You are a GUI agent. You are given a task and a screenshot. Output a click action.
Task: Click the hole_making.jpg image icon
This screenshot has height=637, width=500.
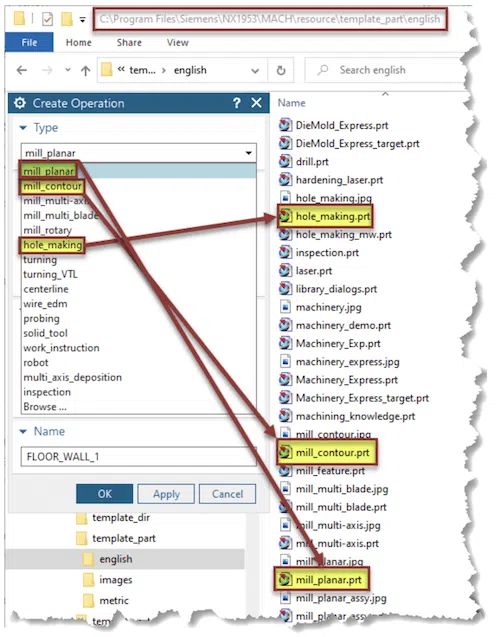click(x=285, y=197)
